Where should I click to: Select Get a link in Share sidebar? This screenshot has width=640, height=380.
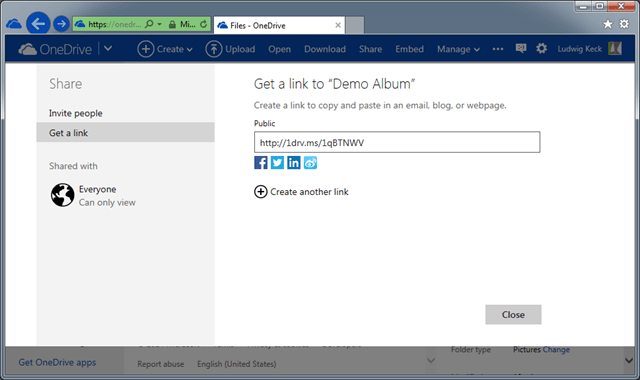coord(125,133)
